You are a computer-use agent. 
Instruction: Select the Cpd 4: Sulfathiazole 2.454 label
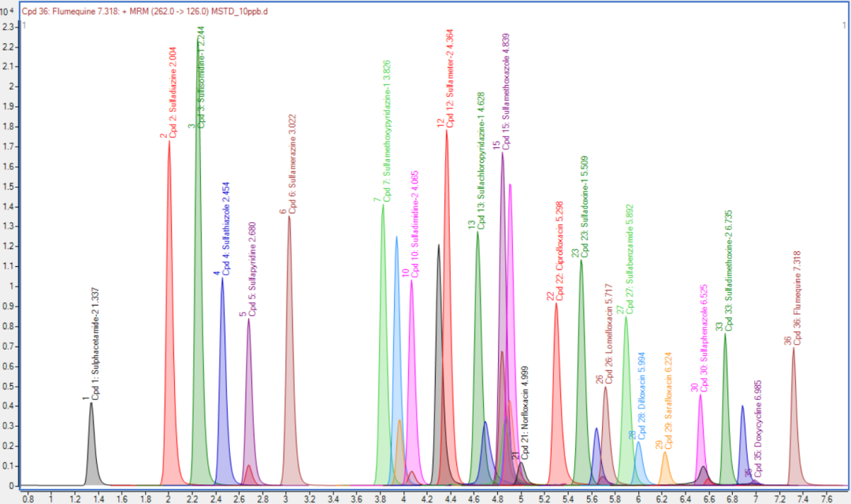coord(226,229)
